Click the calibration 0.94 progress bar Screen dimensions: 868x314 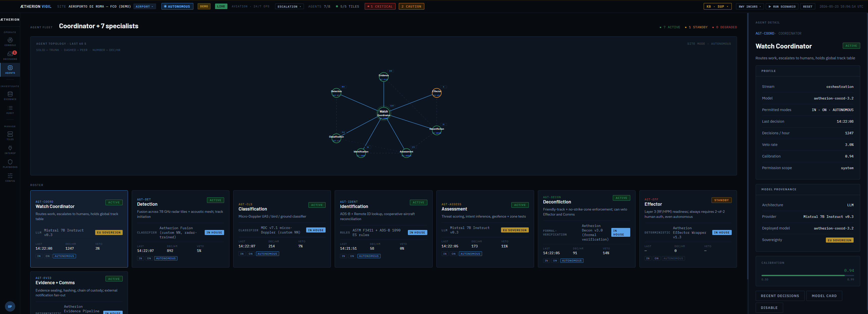click(x=807, y=276)
